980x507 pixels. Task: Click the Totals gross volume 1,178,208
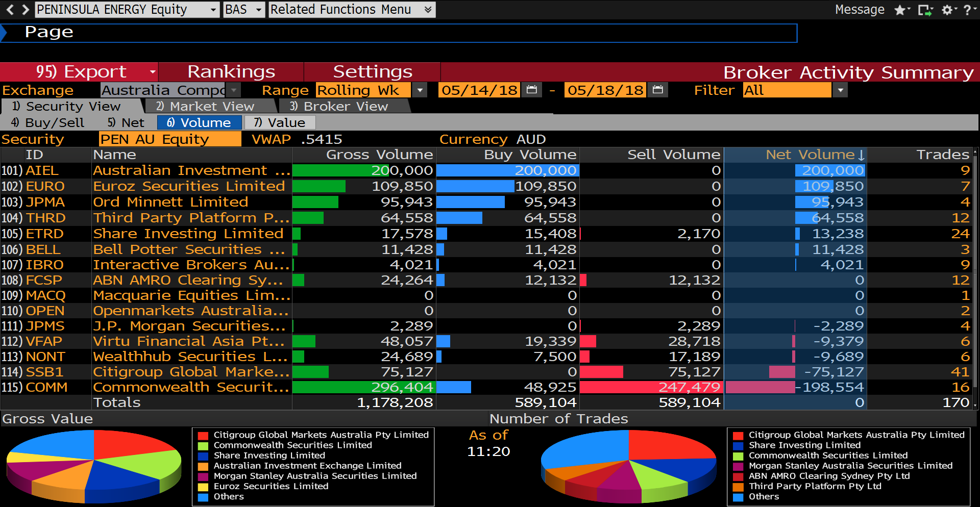click(395, 403)
